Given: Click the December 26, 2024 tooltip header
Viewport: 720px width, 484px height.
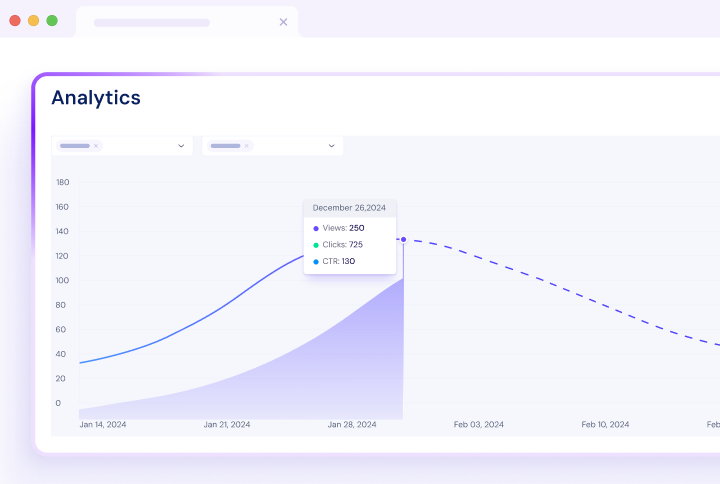Looking at the screenshot, I should point(349,208).
